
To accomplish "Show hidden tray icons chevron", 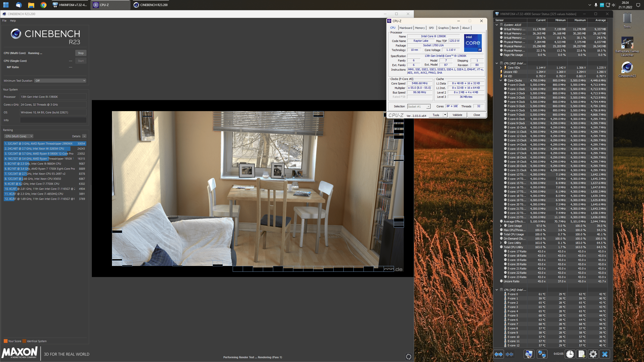I will pos(590,5).
